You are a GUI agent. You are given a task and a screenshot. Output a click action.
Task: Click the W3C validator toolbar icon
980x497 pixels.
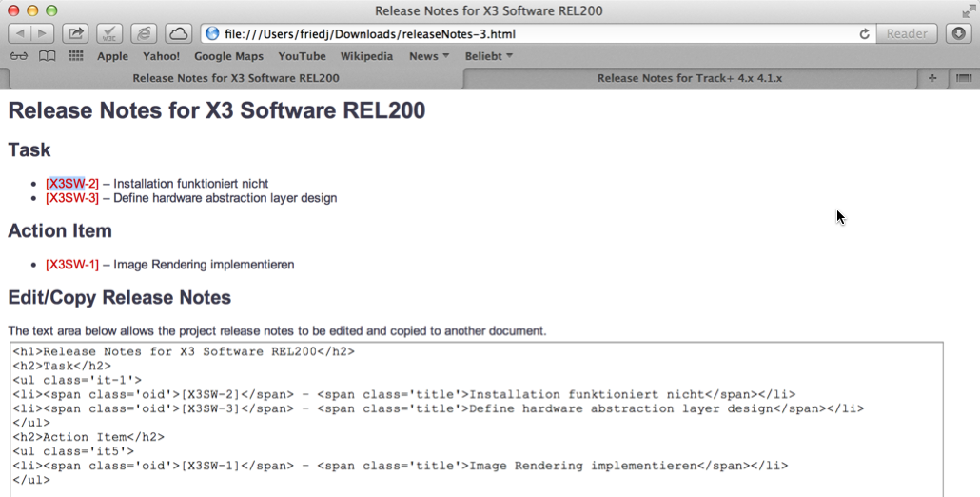[x=109, y=33]
